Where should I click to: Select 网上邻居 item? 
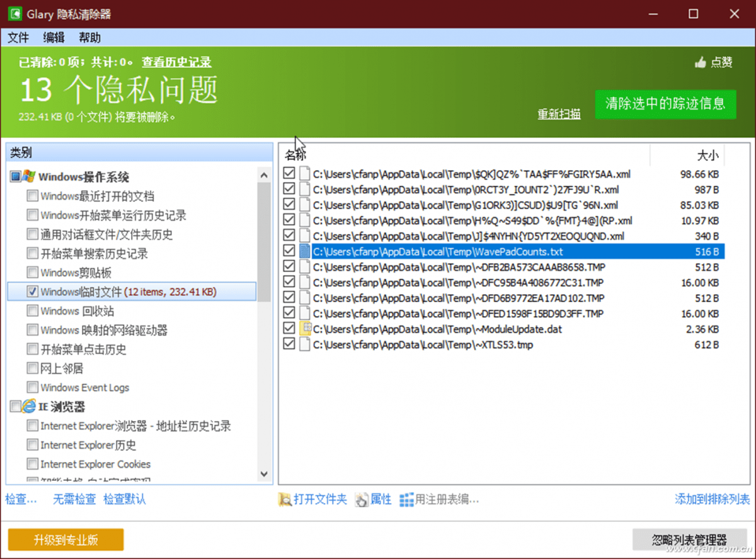[62, 368]
